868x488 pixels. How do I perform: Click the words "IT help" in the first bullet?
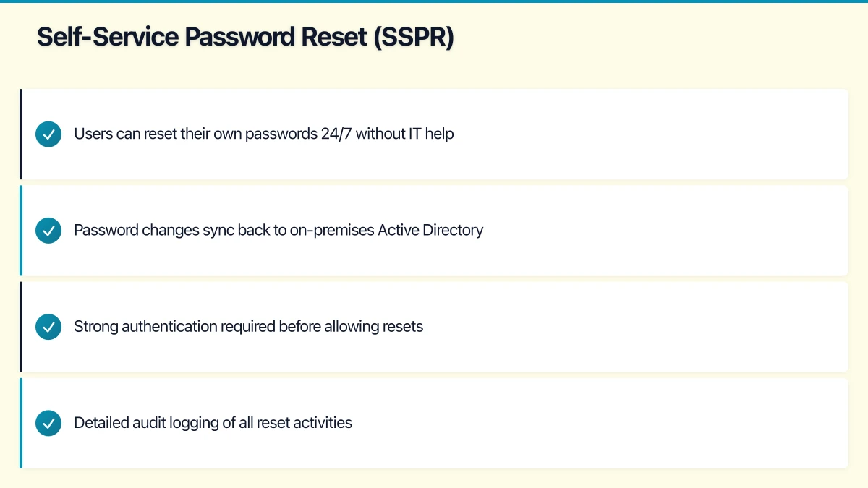point(430,134)
